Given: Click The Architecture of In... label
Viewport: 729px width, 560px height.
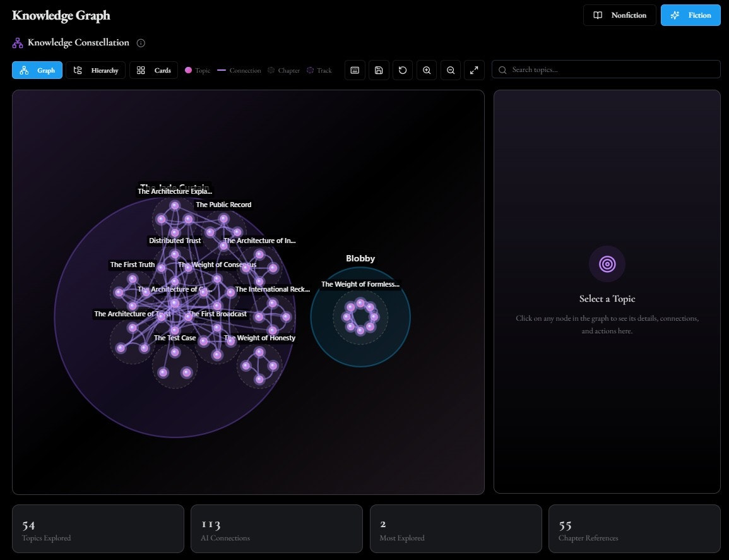Looking at the screenshot, I should pyautogui.click(x=259, y=241).
